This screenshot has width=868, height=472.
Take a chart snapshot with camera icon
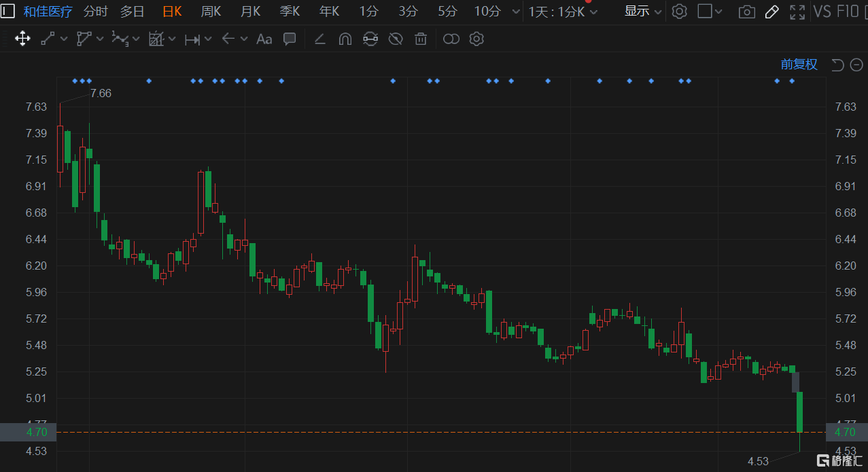(746, 12)
